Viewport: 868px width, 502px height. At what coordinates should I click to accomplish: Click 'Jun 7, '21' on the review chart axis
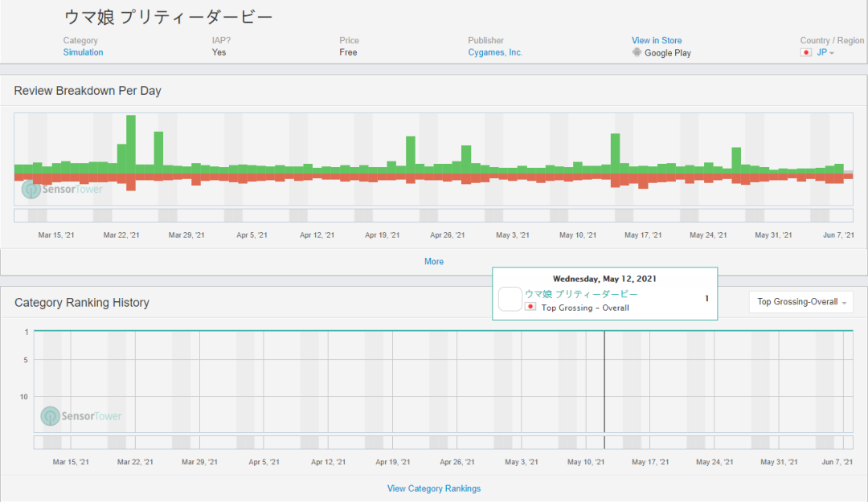click(838, 235)
